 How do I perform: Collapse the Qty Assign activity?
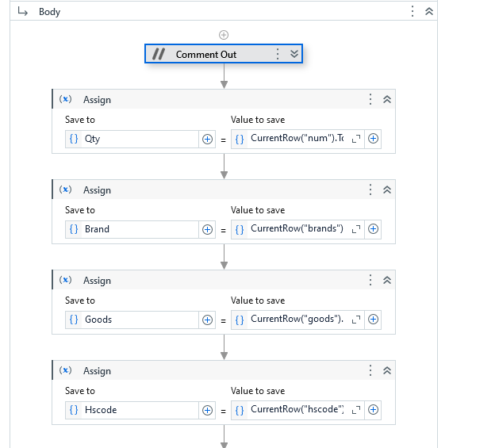click(387, 100)
